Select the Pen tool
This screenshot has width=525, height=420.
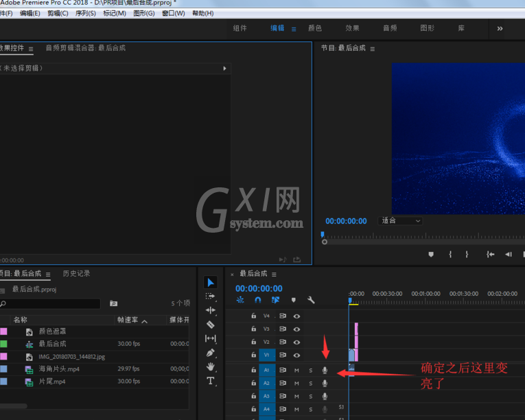(210, 353)
